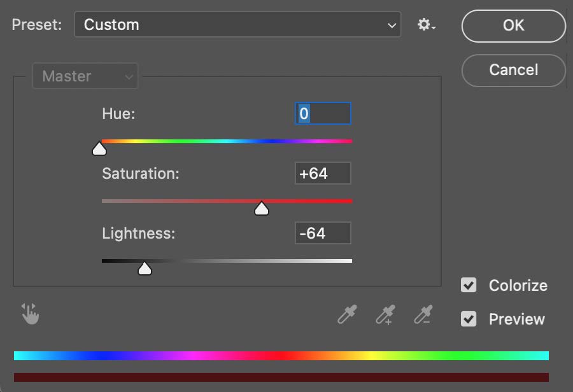Viewport: 573px width, 392px height.
Task: Expand the Master channel dropdown
Action: [85, 76]
